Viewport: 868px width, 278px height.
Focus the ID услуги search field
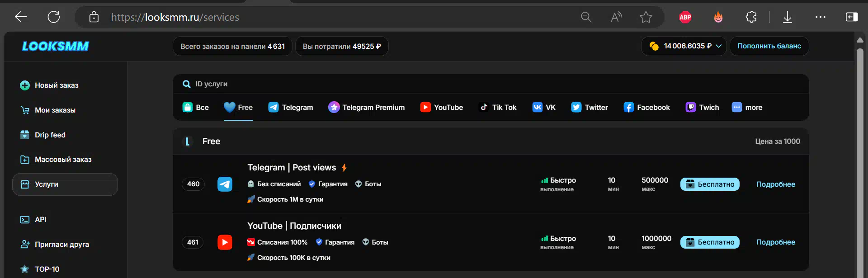click(x=491, y=84)
